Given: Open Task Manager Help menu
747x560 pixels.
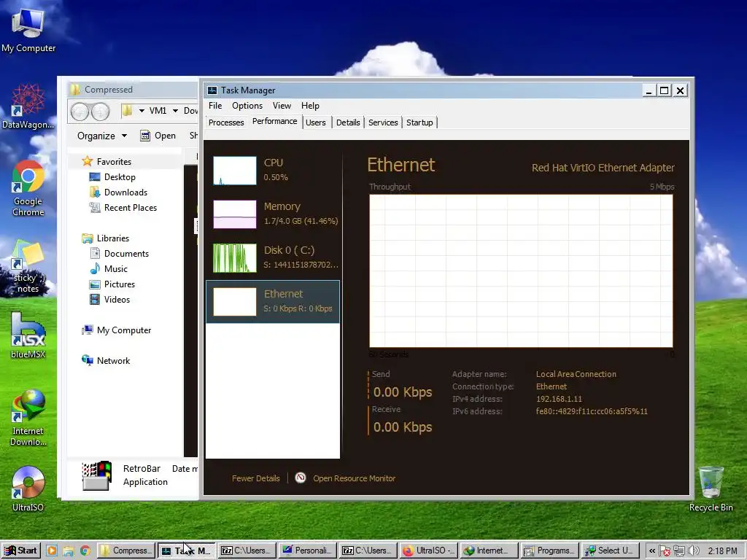Looking at the screenshot, I should click(x=310, y=106).
